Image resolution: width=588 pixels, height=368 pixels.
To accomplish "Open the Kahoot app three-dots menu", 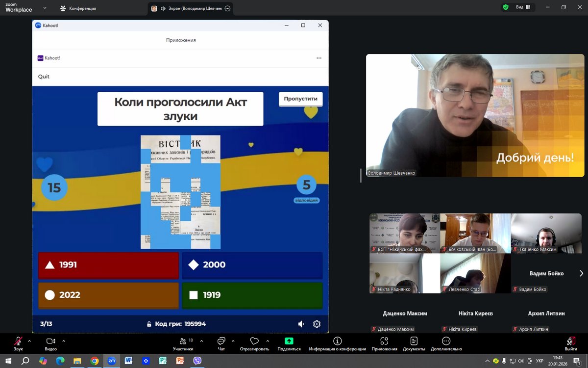I will (x=319, y=58).
